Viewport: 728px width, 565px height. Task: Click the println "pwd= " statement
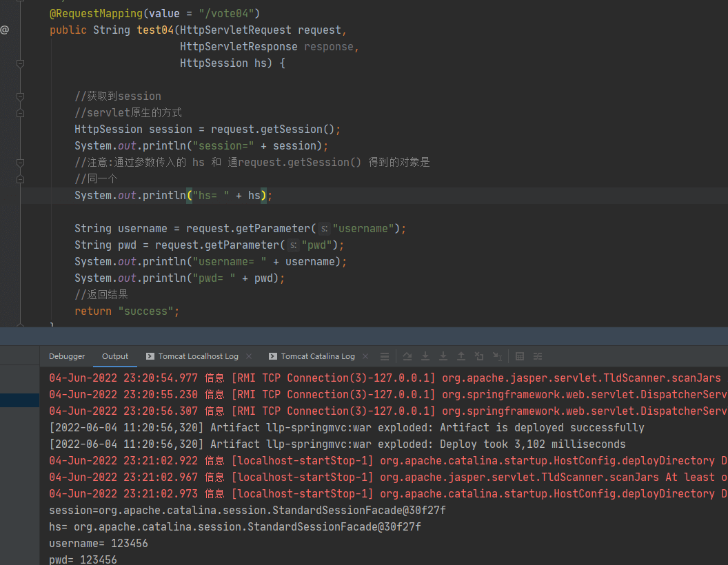180,278
